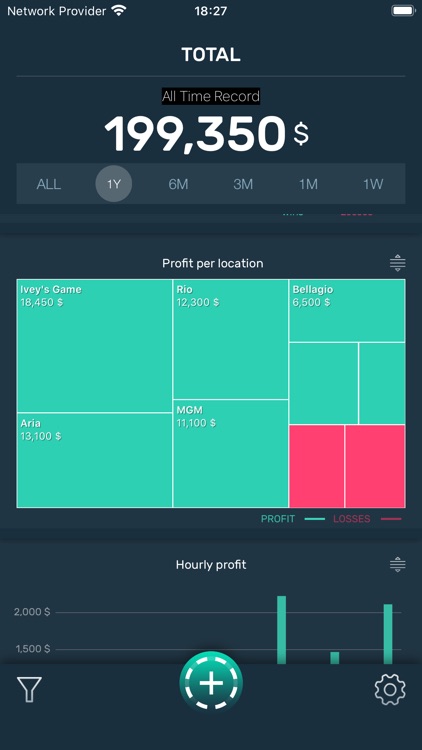422x750 pixels.
Task: Click the LOSSES legend label
Action: click(x=352, y=519)
